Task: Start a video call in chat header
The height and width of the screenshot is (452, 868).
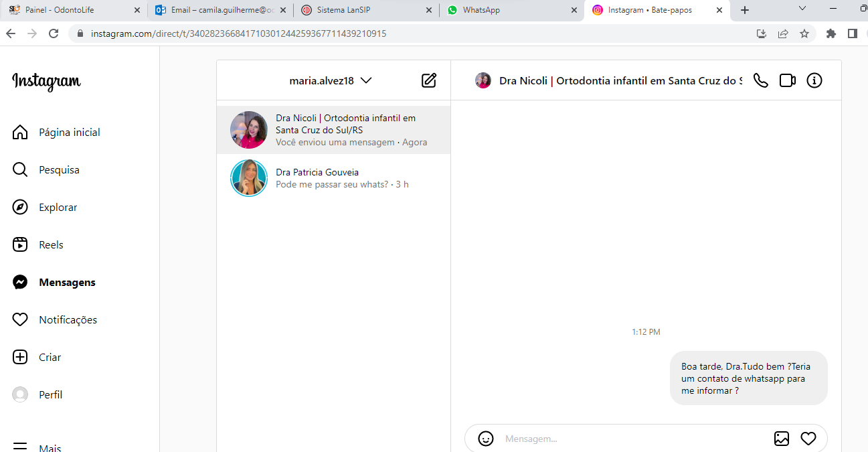Action: 787,80
